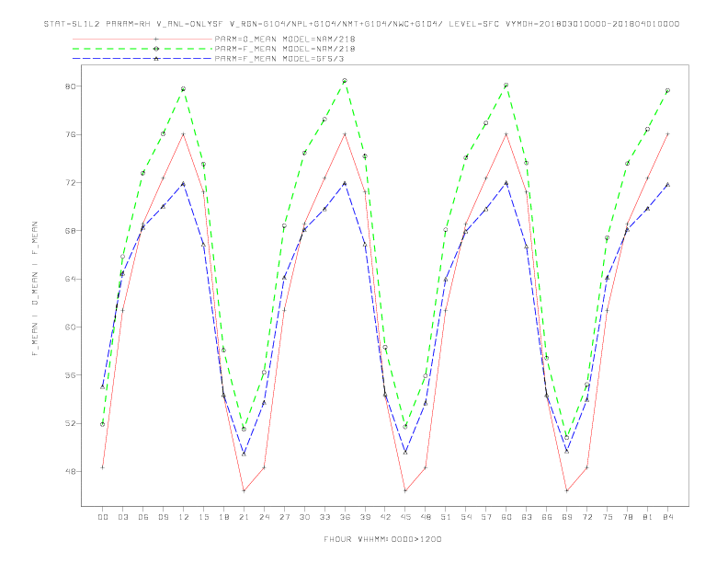Click the y-axis tick value 68
728x563 pixels.
70,231
